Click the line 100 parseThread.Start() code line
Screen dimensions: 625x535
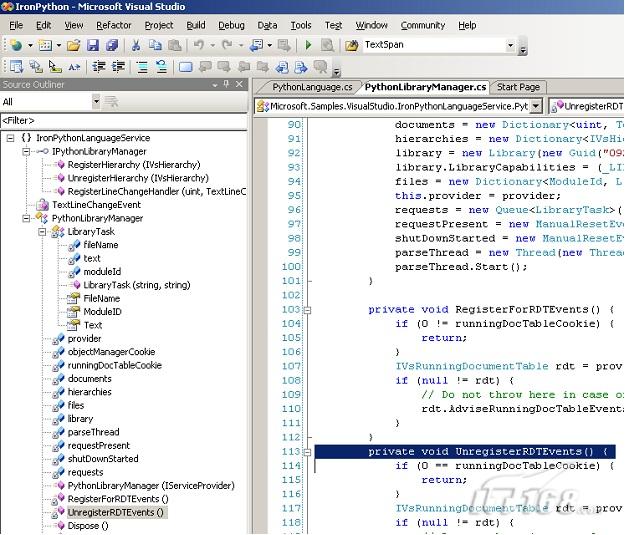point(461,267)
